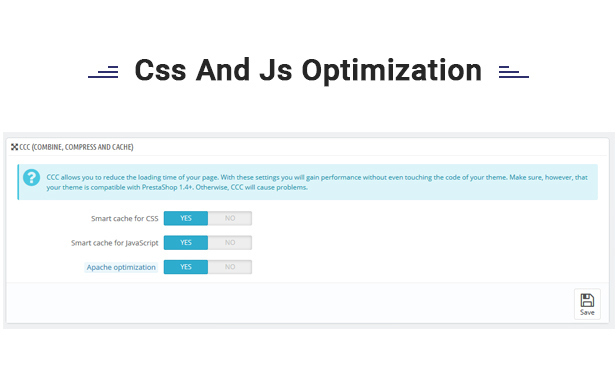The height and width of the screenshot is (388, 616).
Task: Click the CCC info message first line
Action: click(x=317, y=178)
